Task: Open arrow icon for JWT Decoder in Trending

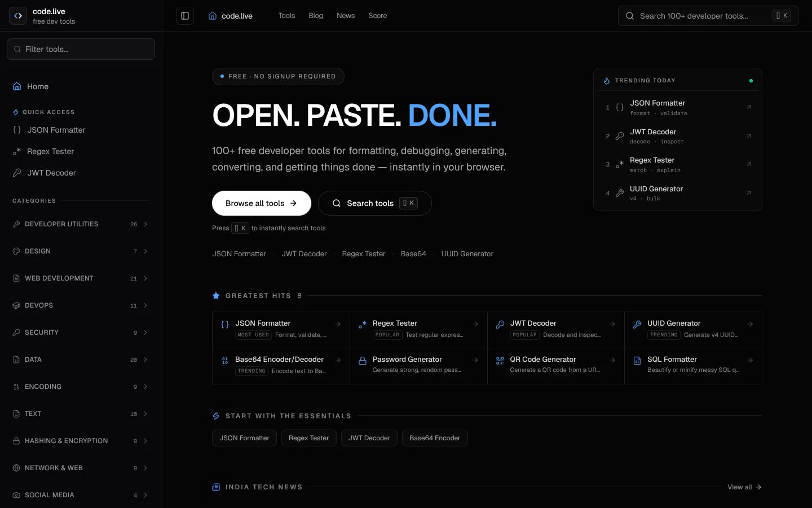Action: pos(749,136)
